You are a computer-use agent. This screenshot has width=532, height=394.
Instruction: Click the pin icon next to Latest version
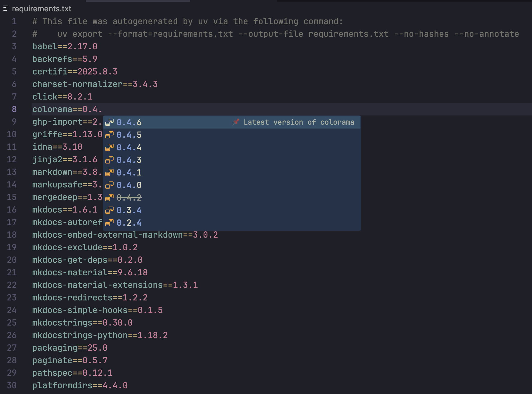(236, 122)
